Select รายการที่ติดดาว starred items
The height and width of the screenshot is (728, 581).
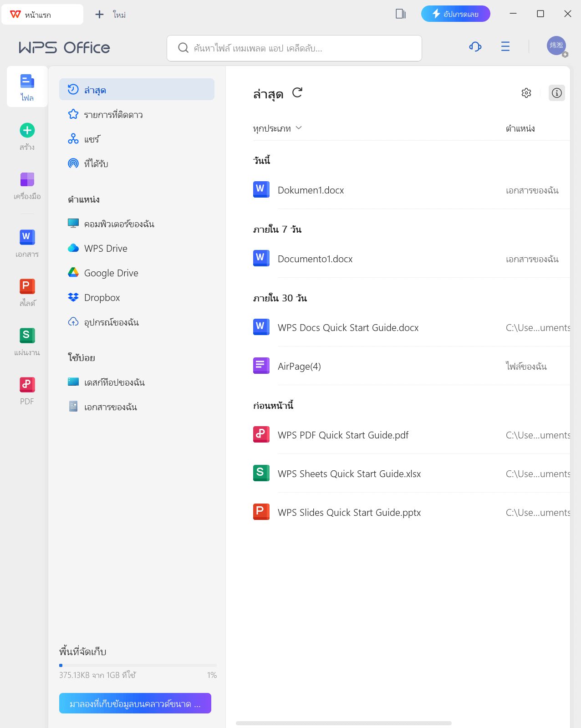pyautogui.click(x=113, y=115)
